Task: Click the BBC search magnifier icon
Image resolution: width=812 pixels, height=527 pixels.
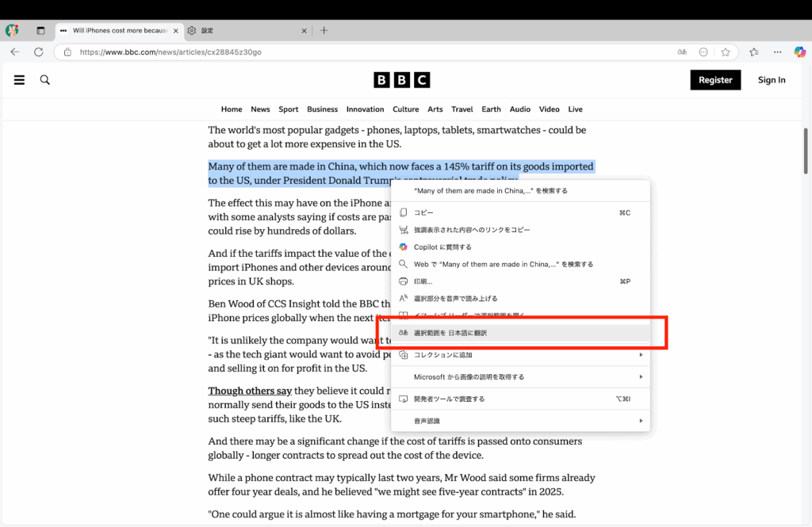Action: 45,80
